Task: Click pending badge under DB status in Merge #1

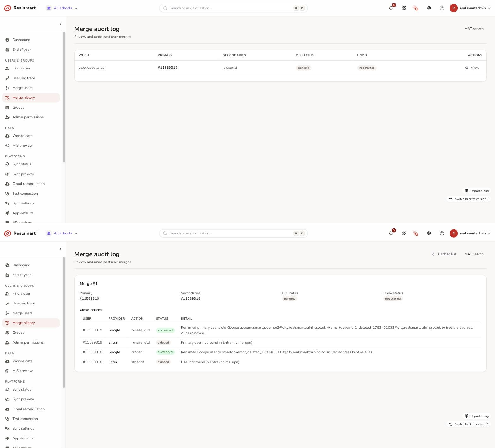Action: (290, 299)
